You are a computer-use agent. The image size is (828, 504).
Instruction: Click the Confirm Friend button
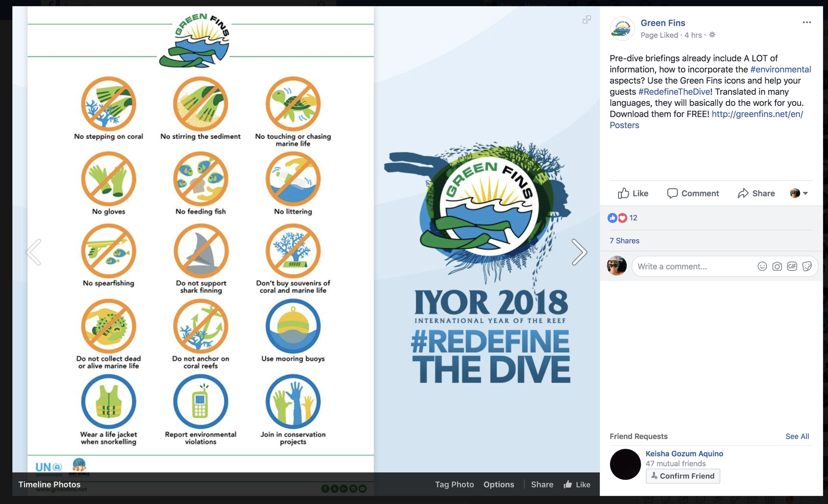coord(683,476)
